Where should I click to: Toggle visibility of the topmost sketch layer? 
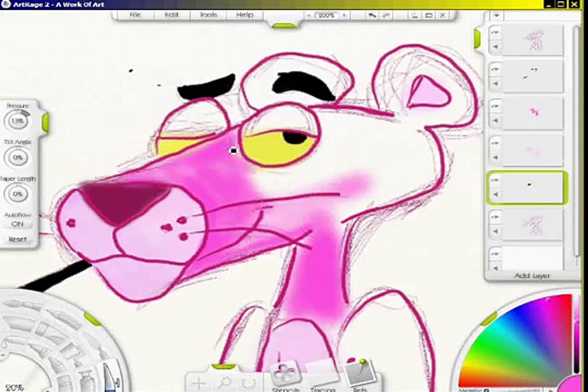pos(495,33)
